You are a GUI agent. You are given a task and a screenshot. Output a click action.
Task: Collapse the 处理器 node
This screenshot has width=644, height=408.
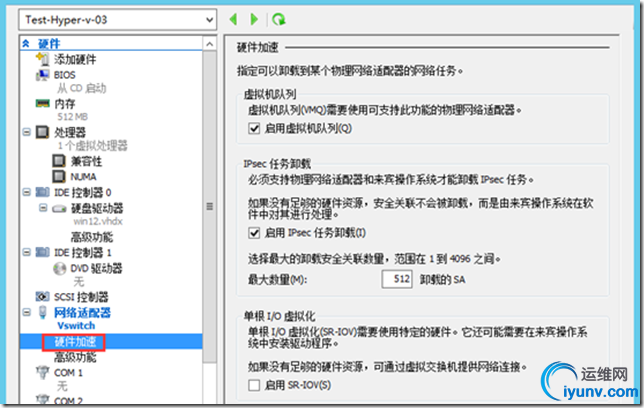pos(27,132)
